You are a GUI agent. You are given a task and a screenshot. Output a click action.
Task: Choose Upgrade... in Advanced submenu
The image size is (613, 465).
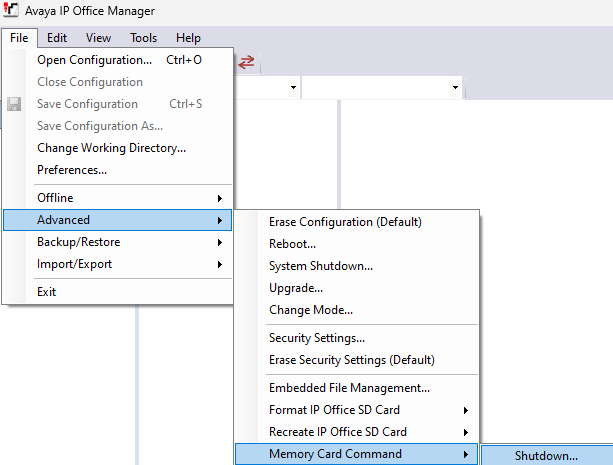coord(357,288)
